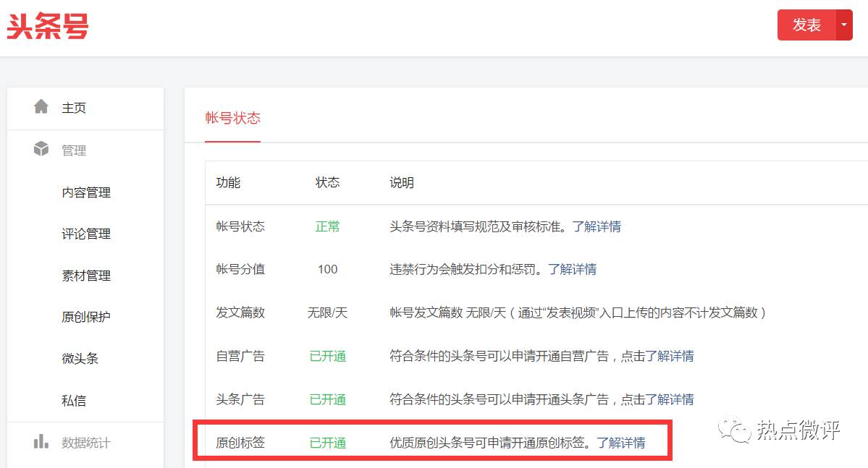Screen dimensions: 868x468
Task: Click the 说明 column header
Action: 402,182
